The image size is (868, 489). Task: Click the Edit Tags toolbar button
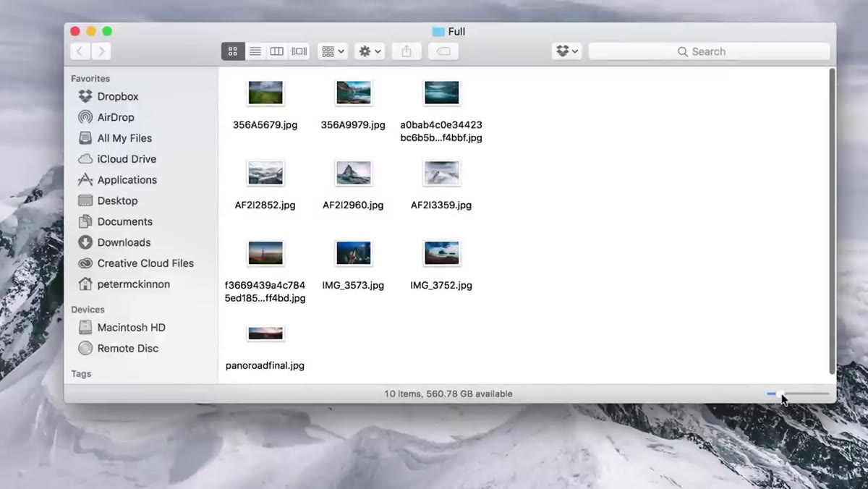pos(443,51)
